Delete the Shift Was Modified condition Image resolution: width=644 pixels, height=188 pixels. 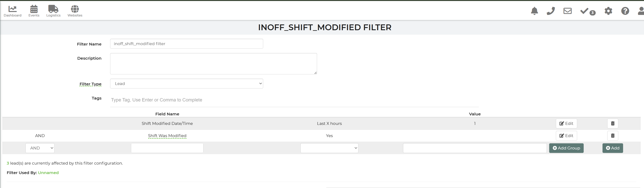[x=613, y=136]
